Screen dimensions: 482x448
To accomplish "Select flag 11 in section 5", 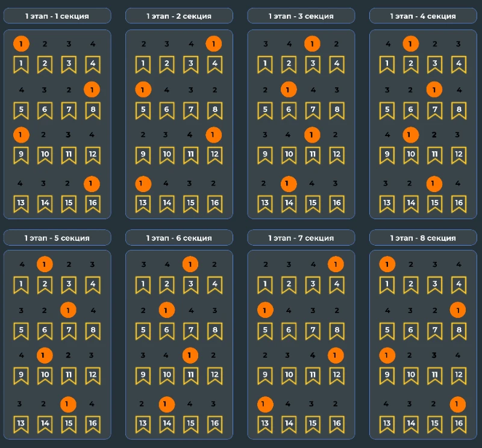I will (69, 376).
